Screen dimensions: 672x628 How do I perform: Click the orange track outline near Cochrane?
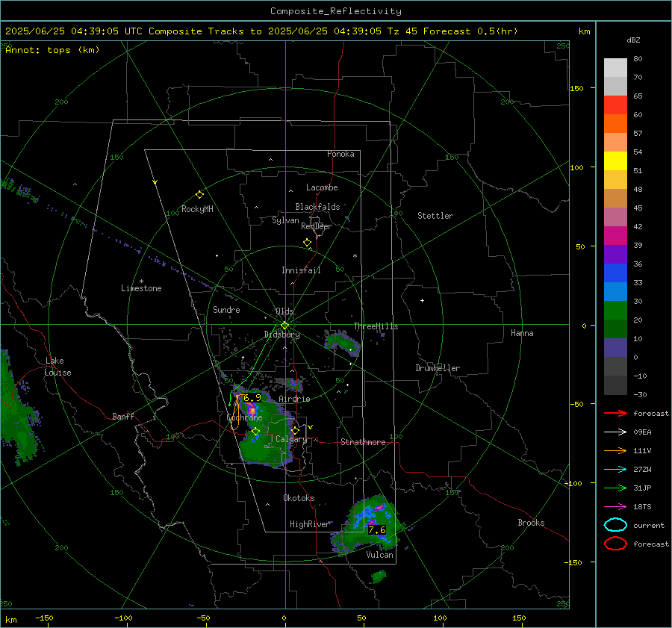point(235,412)
